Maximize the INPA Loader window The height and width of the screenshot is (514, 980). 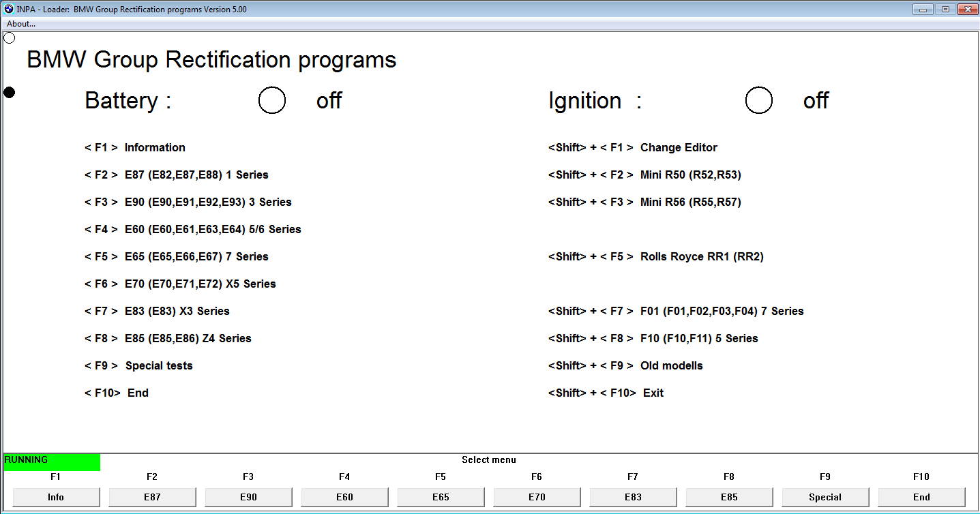click(x=945, y=9)
